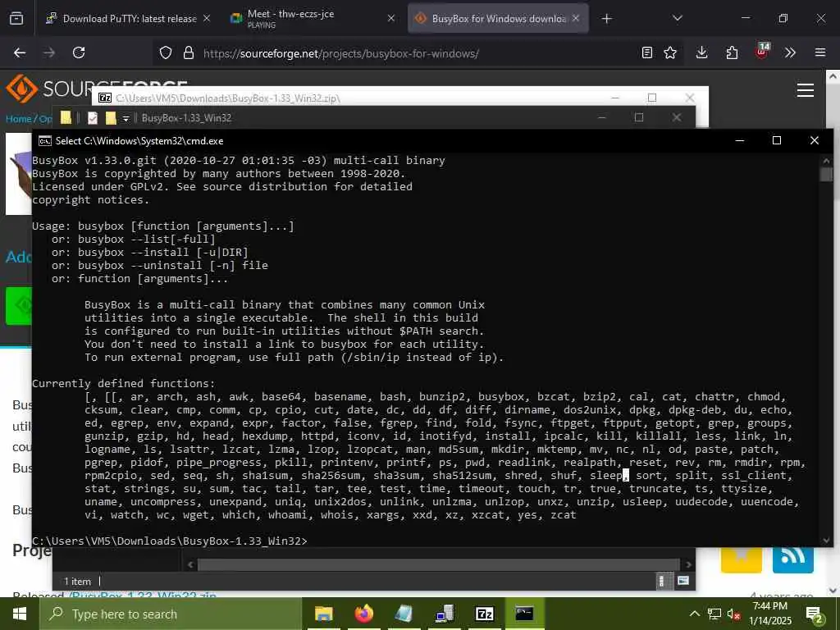Open File Explorer from taskbar
Viewport: 840px width, 630px height.
(323, 614)
